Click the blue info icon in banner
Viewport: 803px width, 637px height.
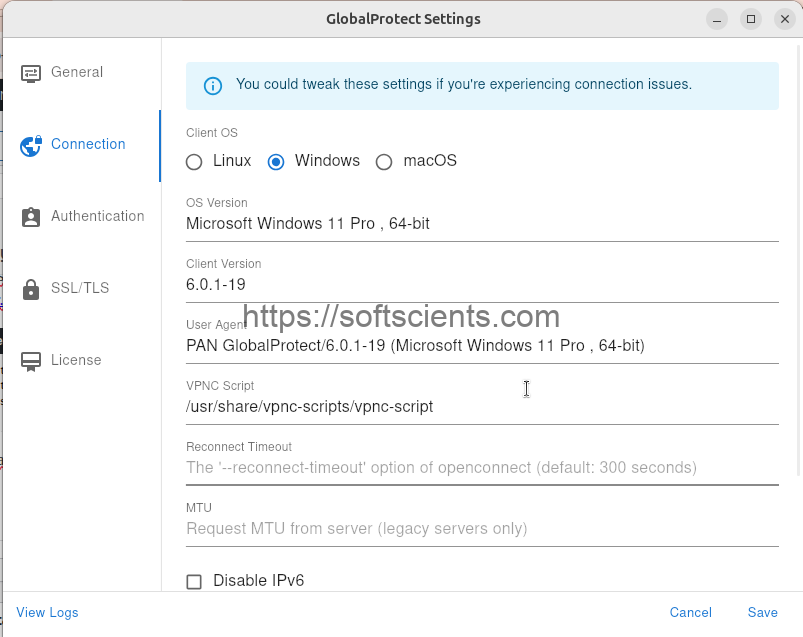(213, 86)
